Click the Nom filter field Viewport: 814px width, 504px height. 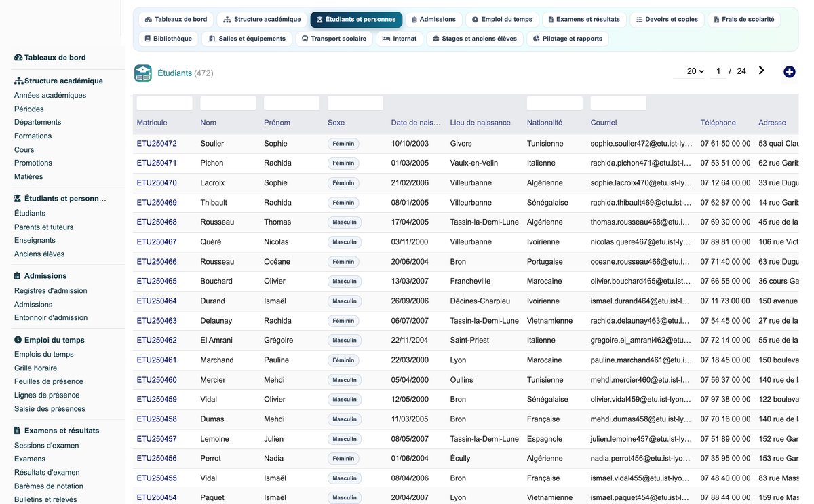[x=229, y=103]
